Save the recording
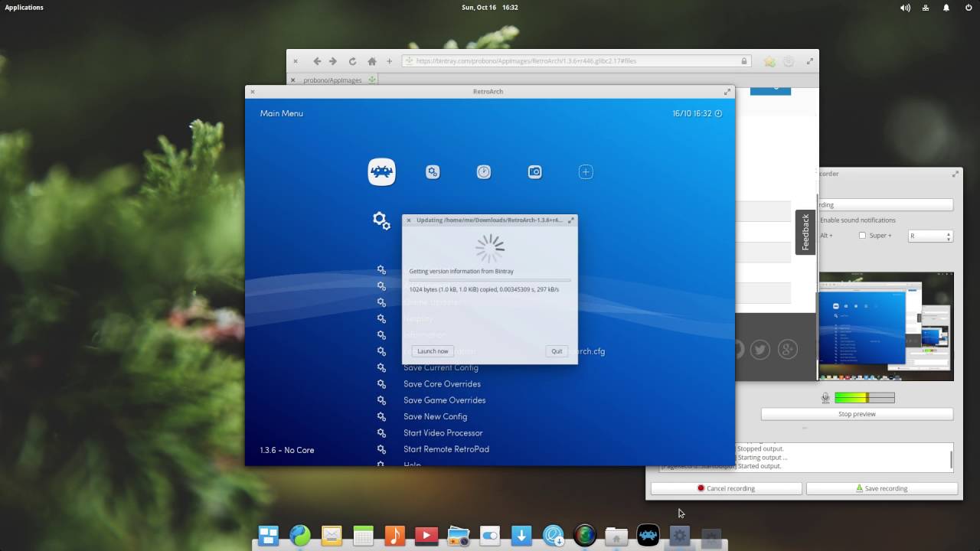 click(881, 488)
